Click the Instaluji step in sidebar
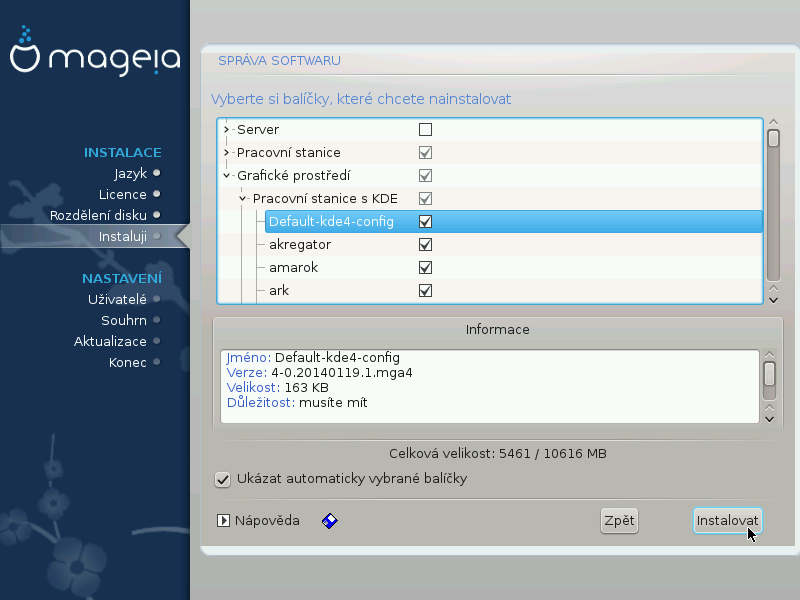 point(122,237)
